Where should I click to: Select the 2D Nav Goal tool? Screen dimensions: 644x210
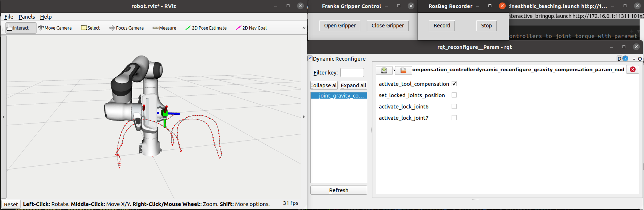coord(251,28)
